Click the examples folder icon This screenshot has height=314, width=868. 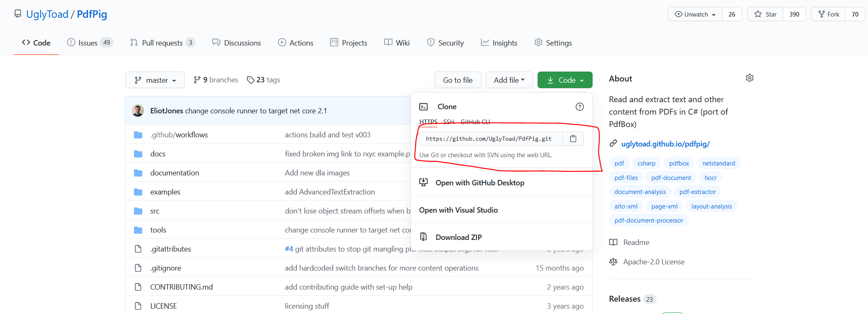(138, 192)
